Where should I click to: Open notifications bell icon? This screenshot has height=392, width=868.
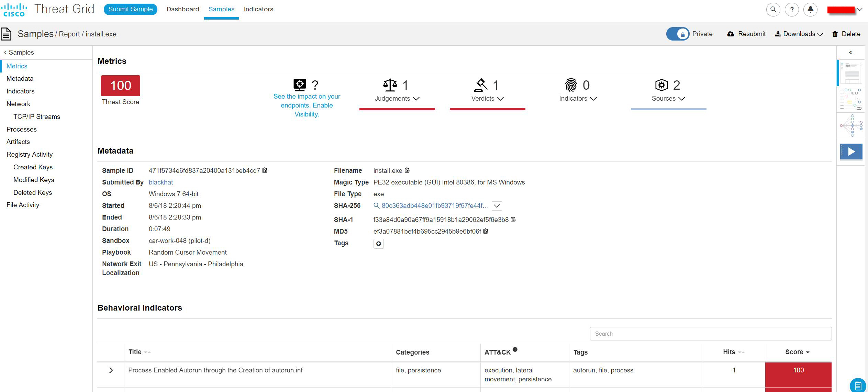coord(810,9)
